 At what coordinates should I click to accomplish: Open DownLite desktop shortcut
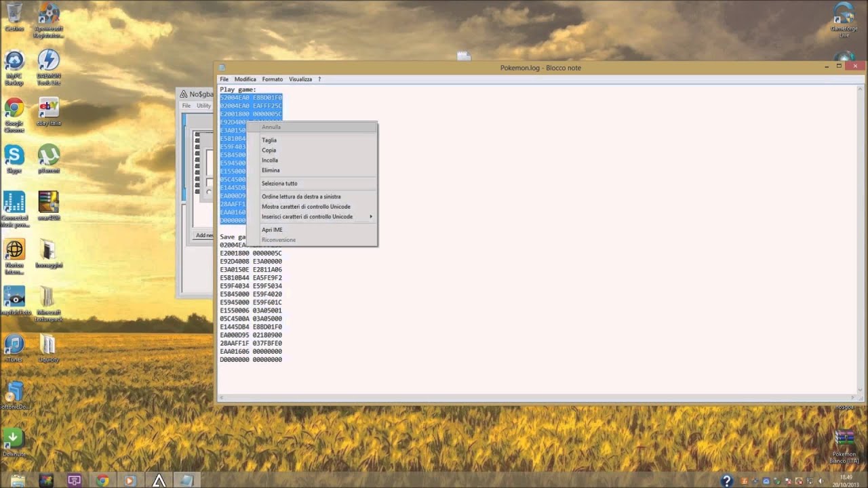(14, 443)
